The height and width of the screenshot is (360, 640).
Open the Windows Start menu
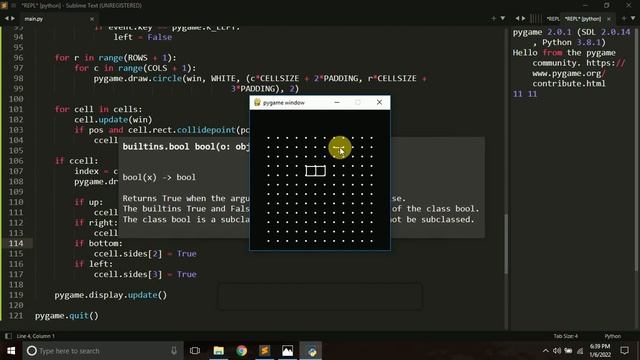click(11, 351)
